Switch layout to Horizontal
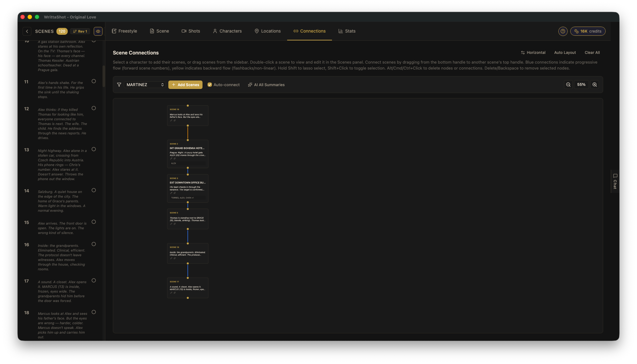 (533, 53)
